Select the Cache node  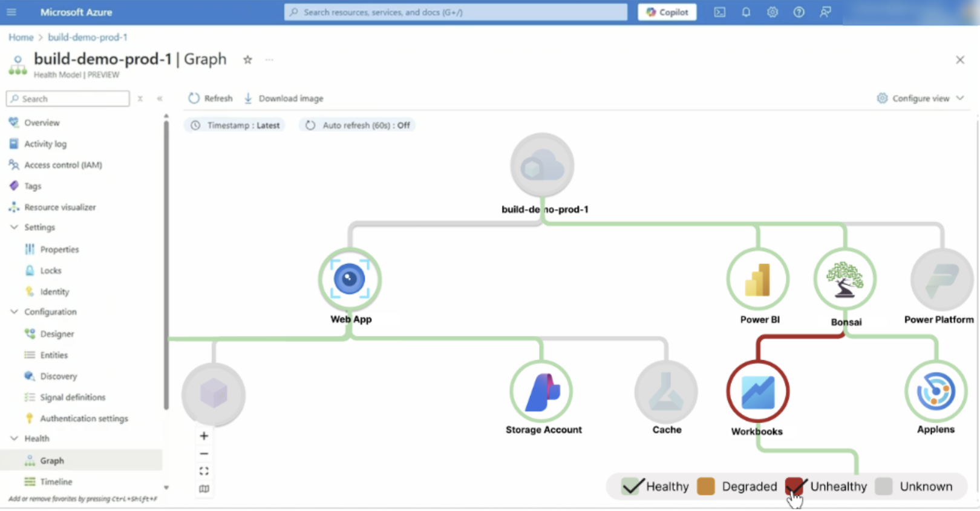[x=666, y=391]
